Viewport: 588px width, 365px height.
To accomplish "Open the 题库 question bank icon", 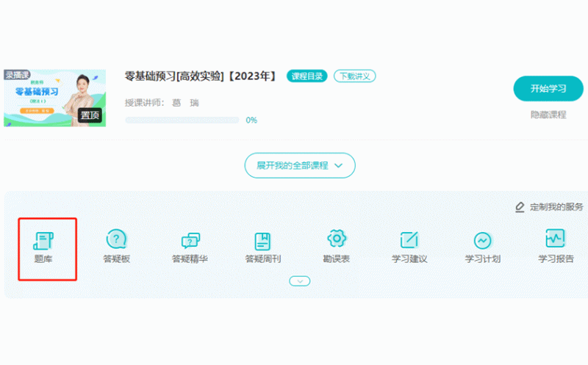I will click(44, 240).
